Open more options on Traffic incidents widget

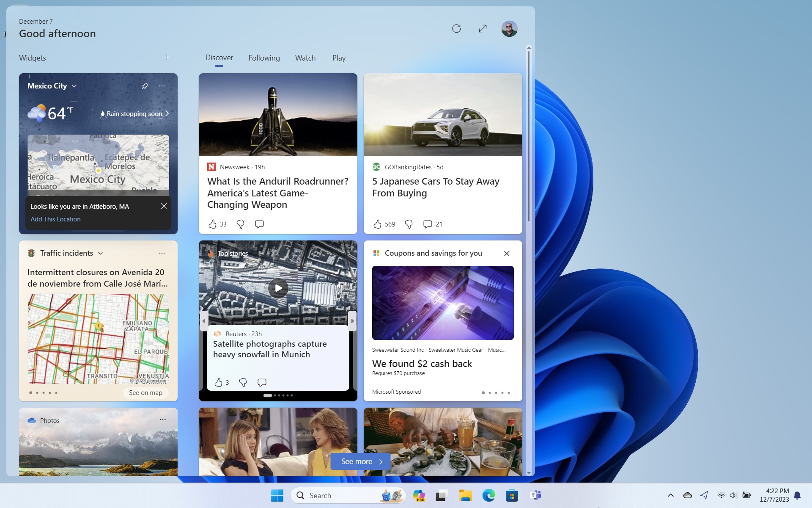[x=162, y=253]
